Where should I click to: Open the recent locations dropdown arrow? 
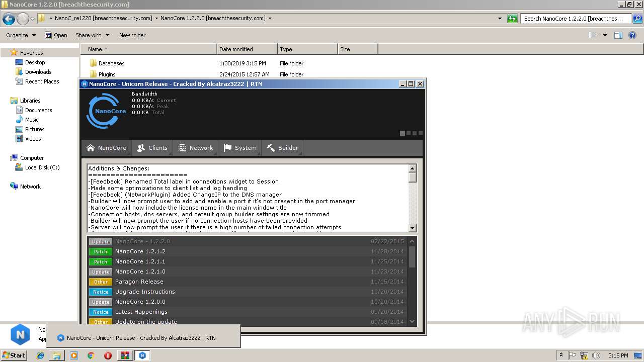32,19
